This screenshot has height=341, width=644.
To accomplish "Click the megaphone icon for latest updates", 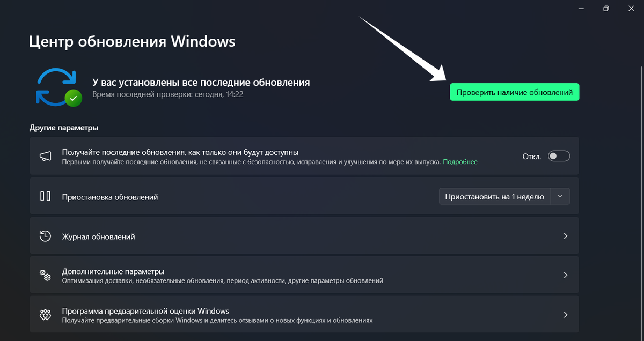I will coord(46,156).
